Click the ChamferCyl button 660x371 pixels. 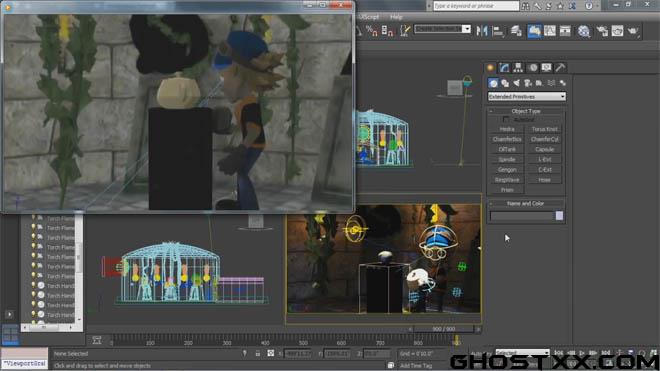[545, 139]
